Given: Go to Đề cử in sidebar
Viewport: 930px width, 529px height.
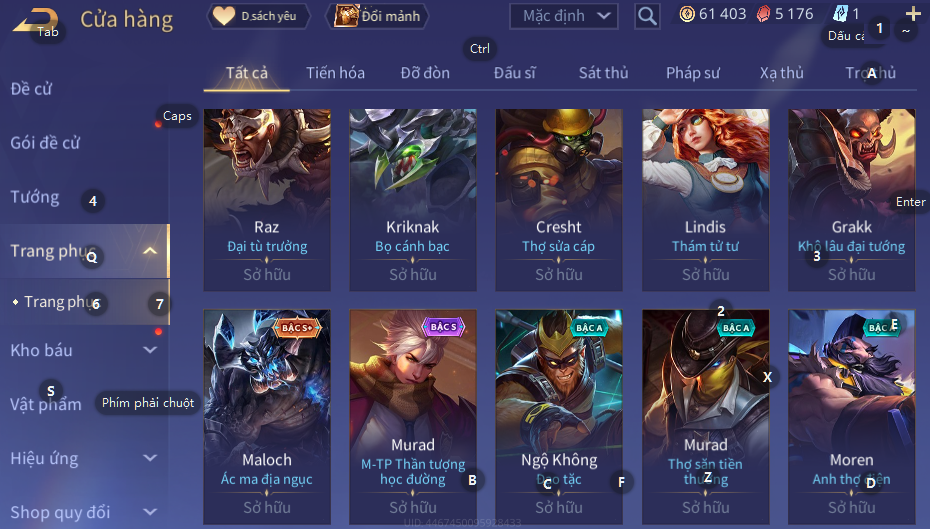Looking at the screenshot, I should point(31,89).
